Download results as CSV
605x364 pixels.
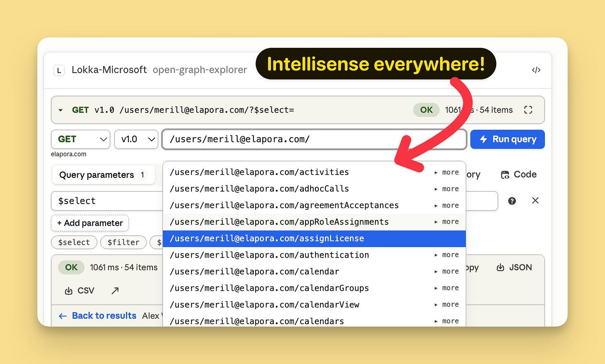(79, 291)
